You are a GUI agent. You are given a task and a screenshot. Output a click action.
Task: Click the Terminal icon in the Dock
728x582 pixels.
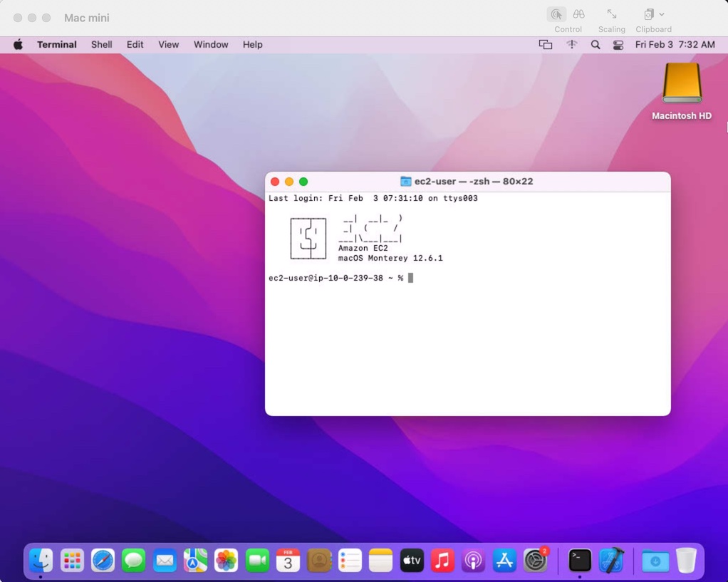pos(580,560)
